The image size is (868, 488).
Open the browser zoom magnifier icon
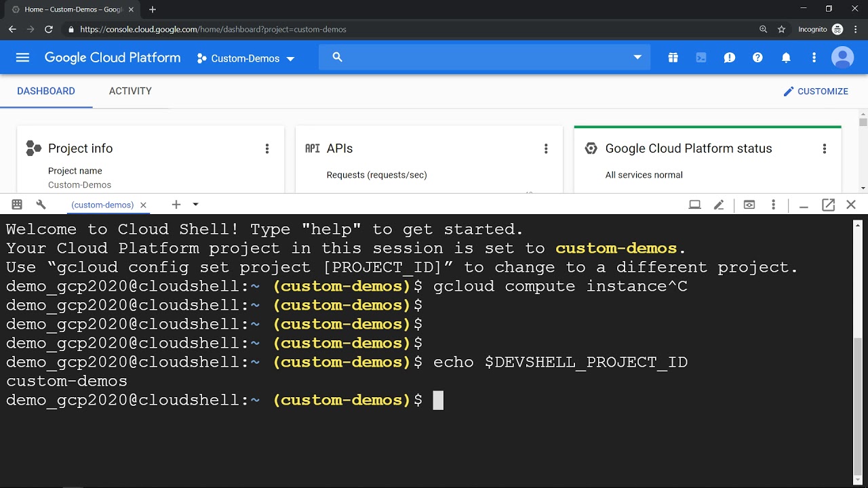[x=764, y=29]
